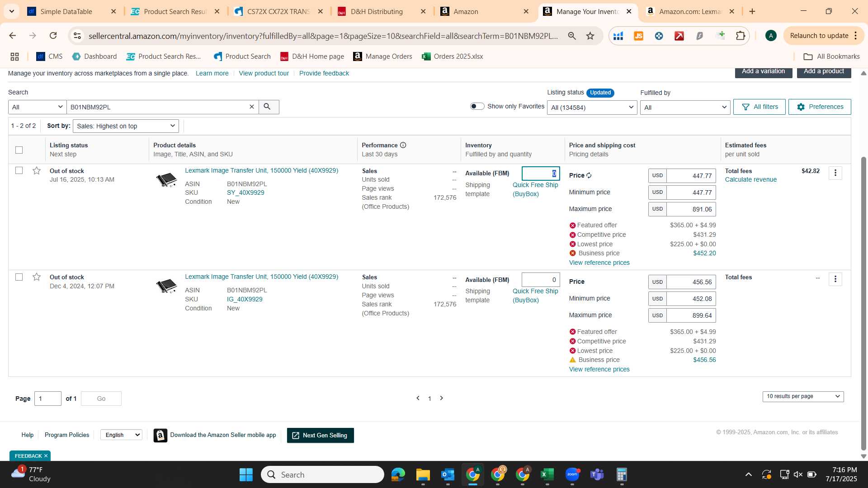Open All Bookmarks folder
The height and width of the screenshot is (488, 868).
click(x=831, y=56)
